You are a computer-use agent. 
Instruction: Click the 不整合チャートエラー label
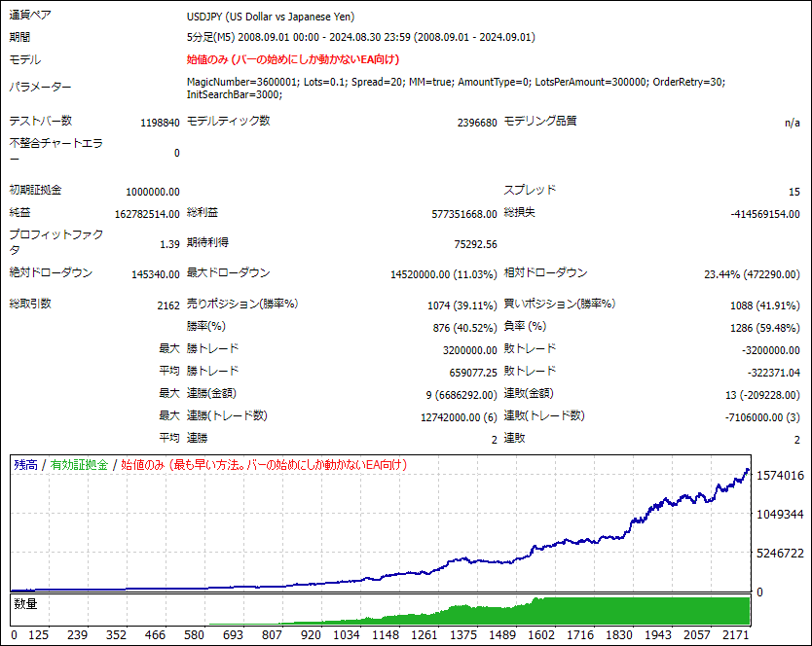click(55, 151)
